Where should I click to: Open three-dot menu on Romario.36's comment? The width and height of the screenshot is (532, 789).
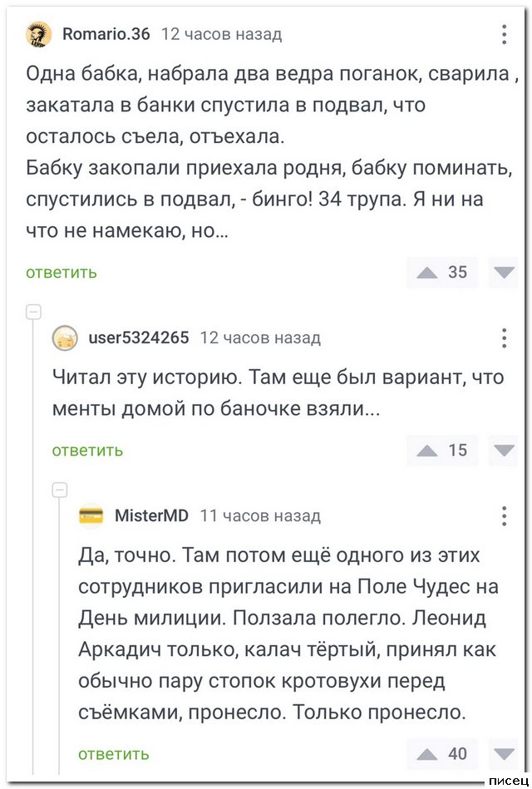[x=505, y=34]
